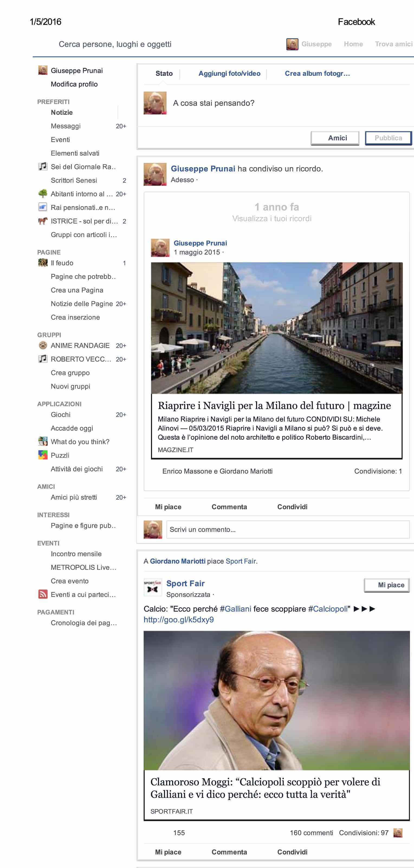Open Giochi under Applicazioni
Image resolution: width=414 pixels, height=868 pixels.
click(61, 414)
